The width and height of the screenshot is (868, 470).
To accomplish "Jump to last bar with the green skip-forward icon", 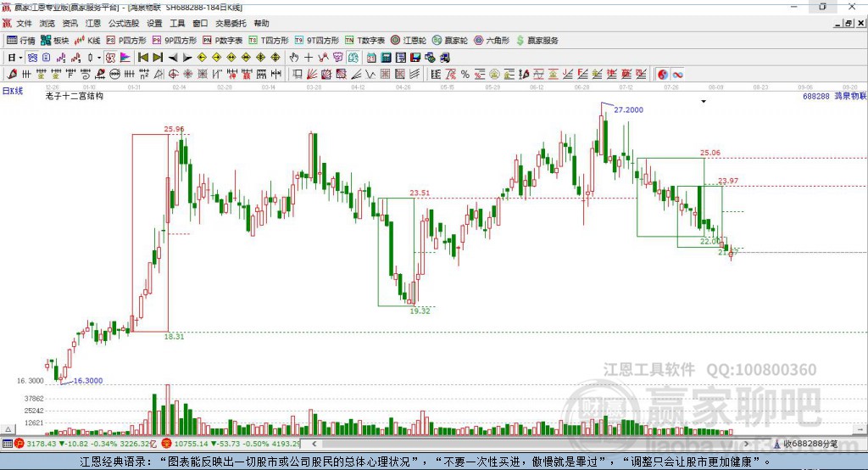I will tap(158, 58).
